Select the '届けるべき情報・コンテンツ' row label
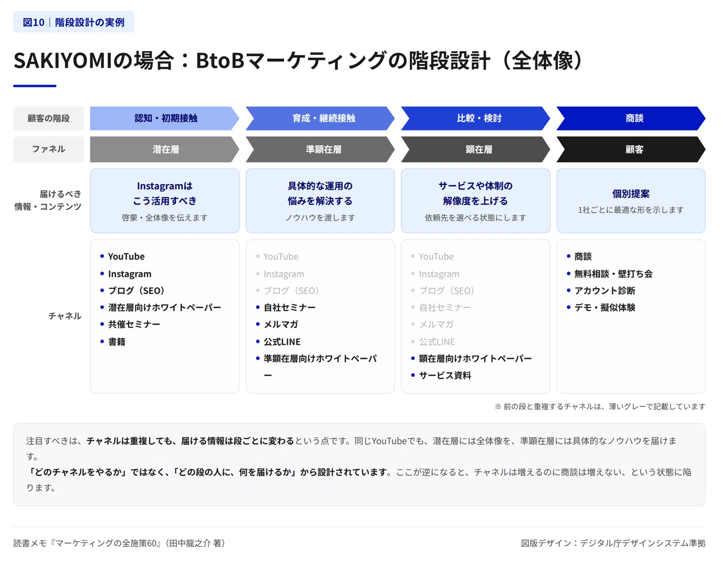The height and width of the screenshot is (564, 728). (x=48, y=200)
